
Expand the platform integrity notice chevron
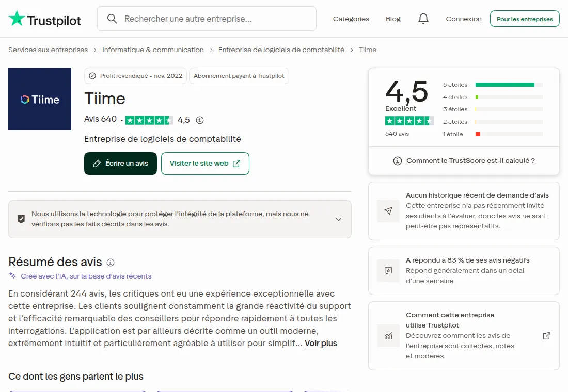(339, 219)
